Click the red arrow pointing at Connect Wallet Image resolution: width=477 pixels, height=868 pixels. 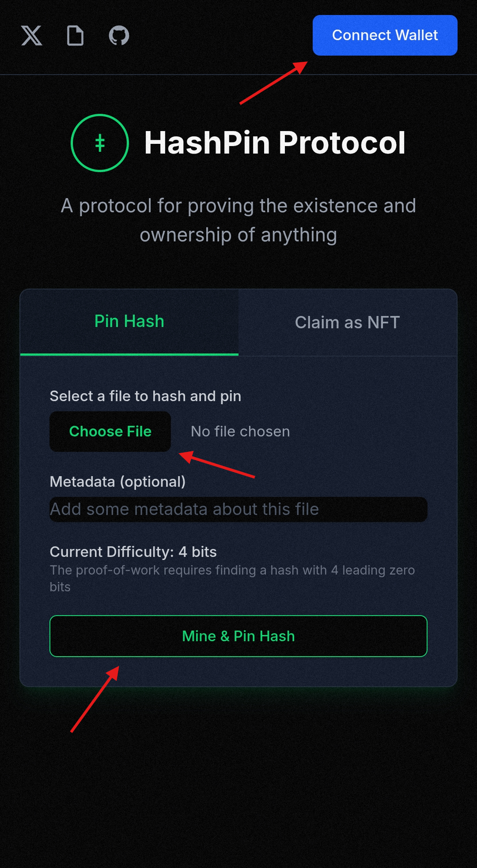(274, 83)
